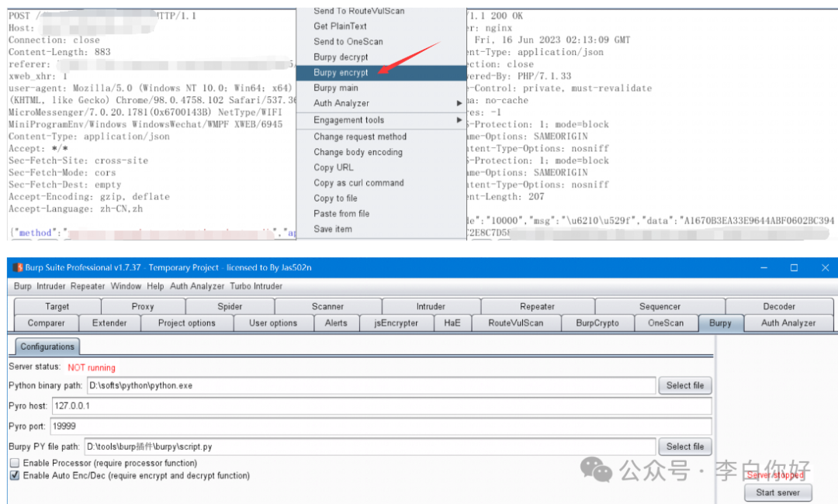Expand the Auth Analyzer submenu arrow
This screenshot has height=504, width=838.
point(459,103)
